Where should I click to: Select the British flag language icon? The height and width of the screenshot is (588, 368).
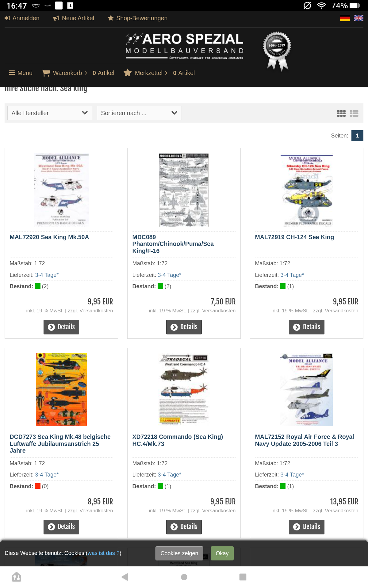(x=358, y=18)
